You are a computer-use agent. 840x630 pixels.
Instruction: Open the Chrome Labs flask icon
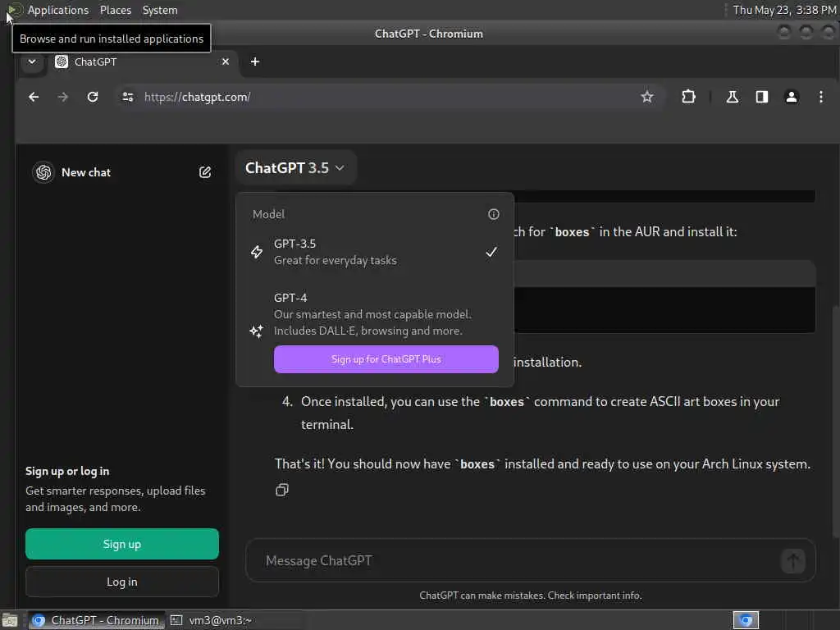point(732,97)
